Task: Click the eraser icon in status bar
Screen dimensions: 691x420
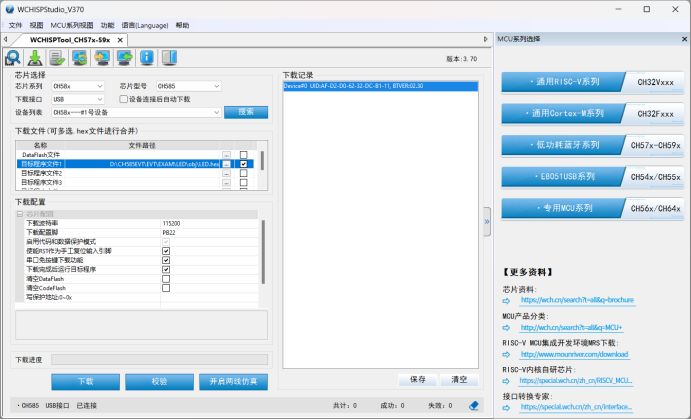Action: [474, 405]
